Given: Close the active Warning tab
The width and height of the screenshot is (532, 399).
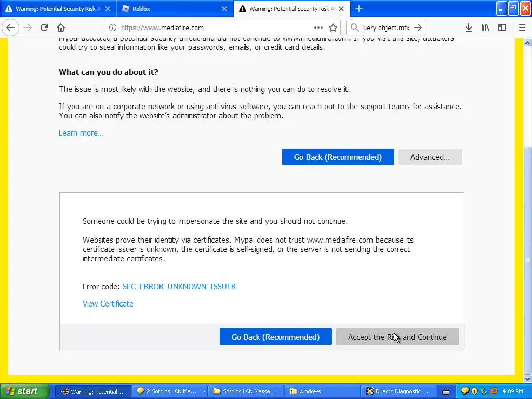Looking at the screenshot, I should coord(341,9).
